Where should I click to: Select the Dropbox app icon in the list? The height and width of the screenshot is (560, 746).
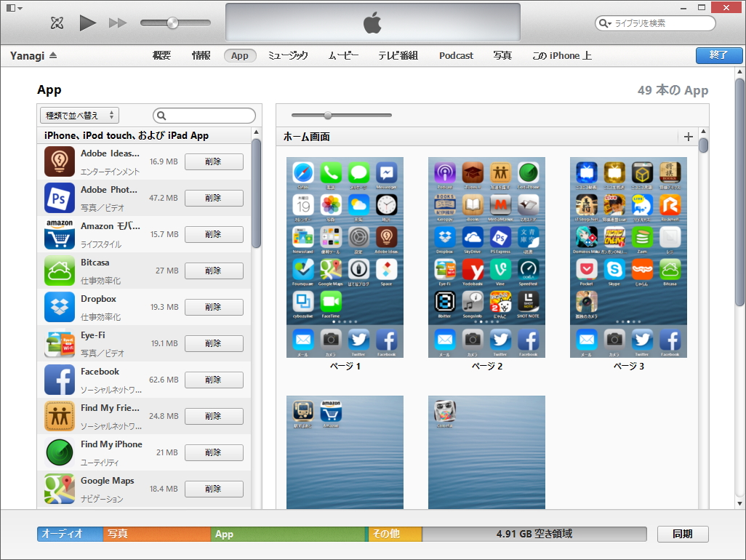[59, 307]
